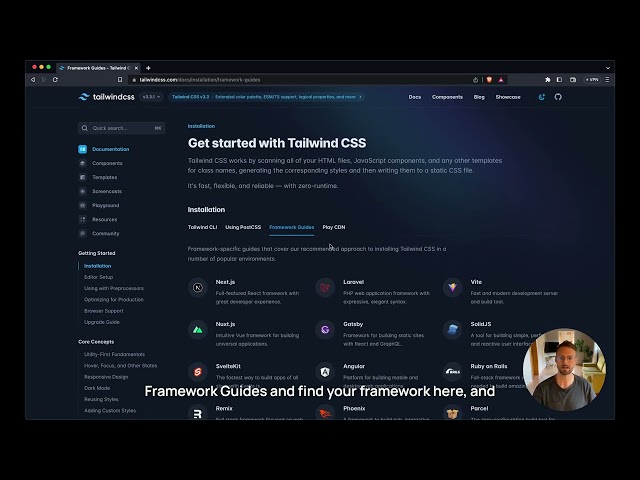Open the Adding Custom Styles page
The width and height of the screenshot is (640, 480).
click(x=110, y=410)
